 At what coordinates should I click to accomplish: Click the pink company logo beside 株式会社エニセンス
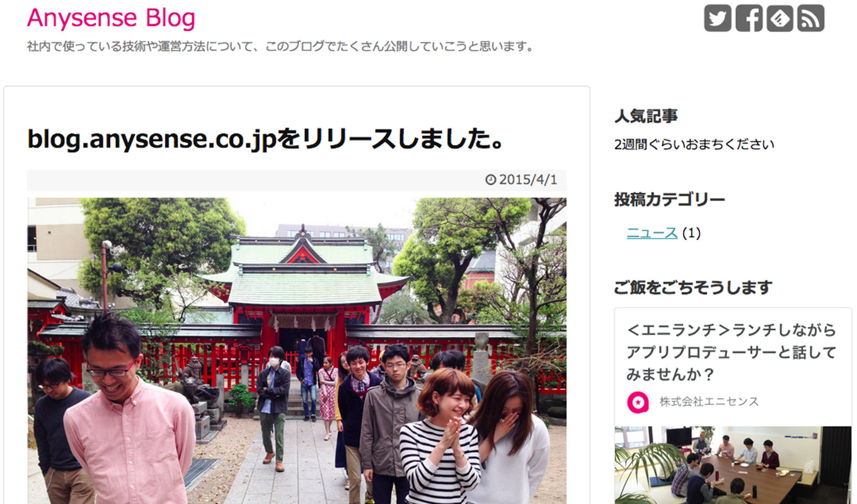[638, 402]
